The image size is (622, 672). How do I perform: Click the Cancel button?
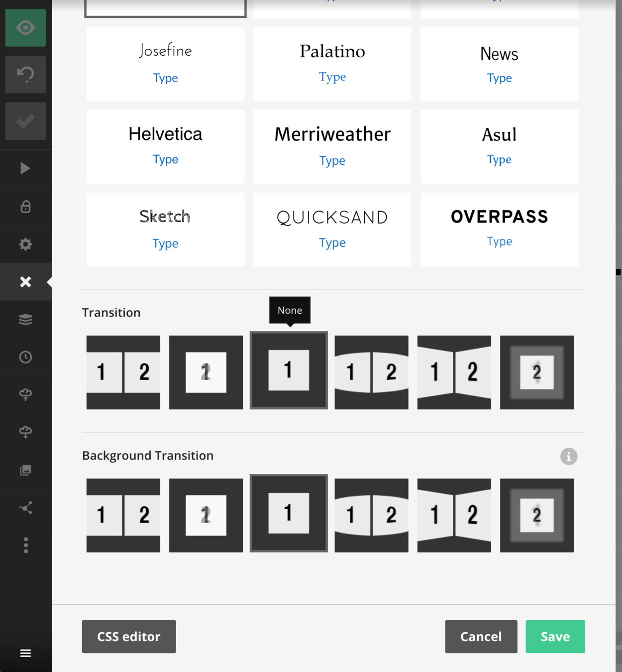[481, 637]
